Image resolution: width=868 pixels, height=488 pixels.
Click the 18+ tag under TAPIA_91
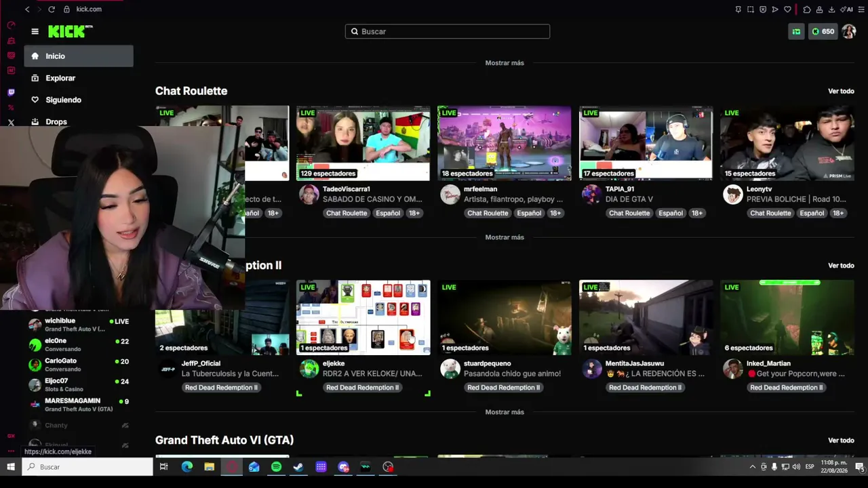click(696, 213)
